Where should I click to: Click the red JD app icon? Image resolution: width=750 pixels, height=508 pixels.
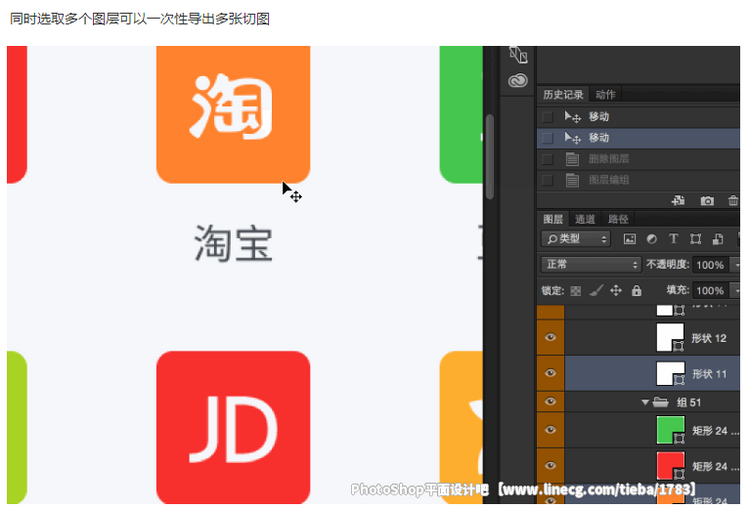coord(233,427)
